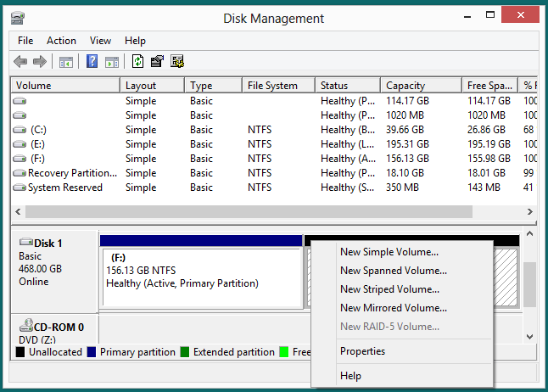548x392 pixels.
Task: Toggle the console tree pane icon
Action: [x=65, y=62]
